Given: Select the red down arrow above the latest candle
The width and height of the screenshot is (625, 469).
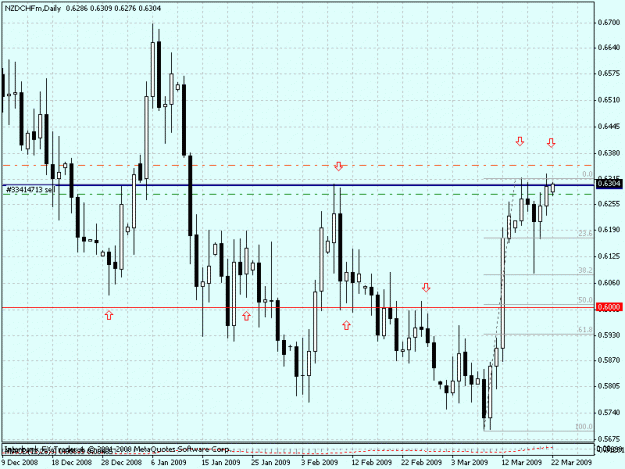Looking at the screenshot, I should (551, 143).
